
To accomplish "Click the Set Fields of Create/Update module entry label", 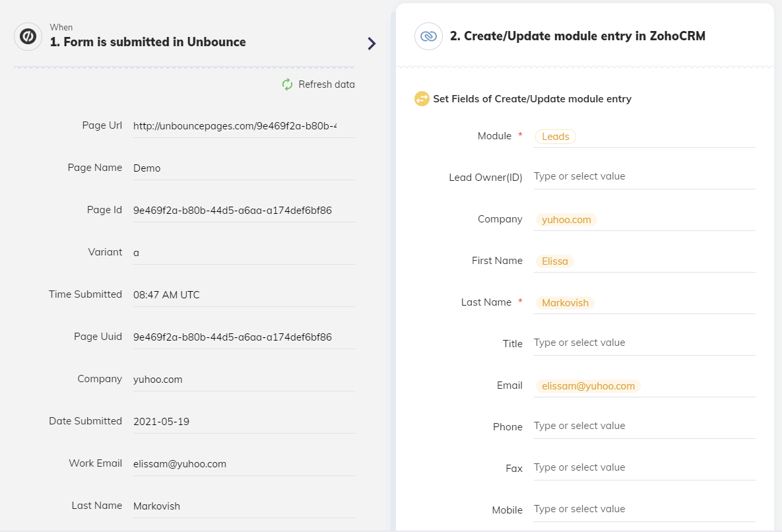I will (x=532, y=99).
